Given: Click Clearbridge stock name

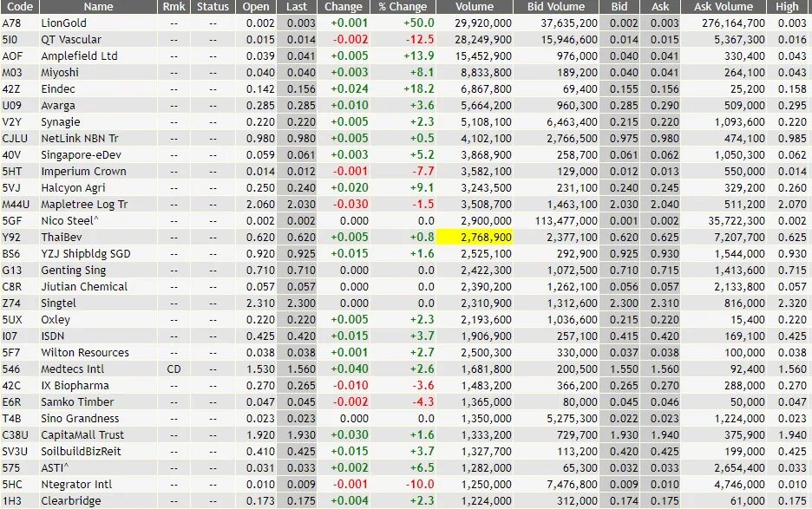Looking at the screenshot, I should tap(71, 501).
